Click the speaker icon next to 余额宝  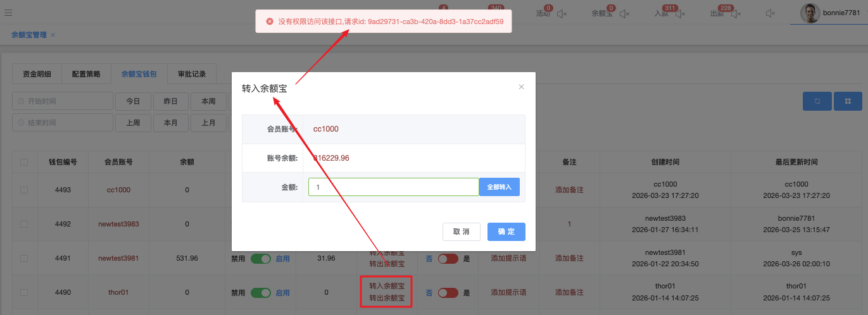(625, 13)
